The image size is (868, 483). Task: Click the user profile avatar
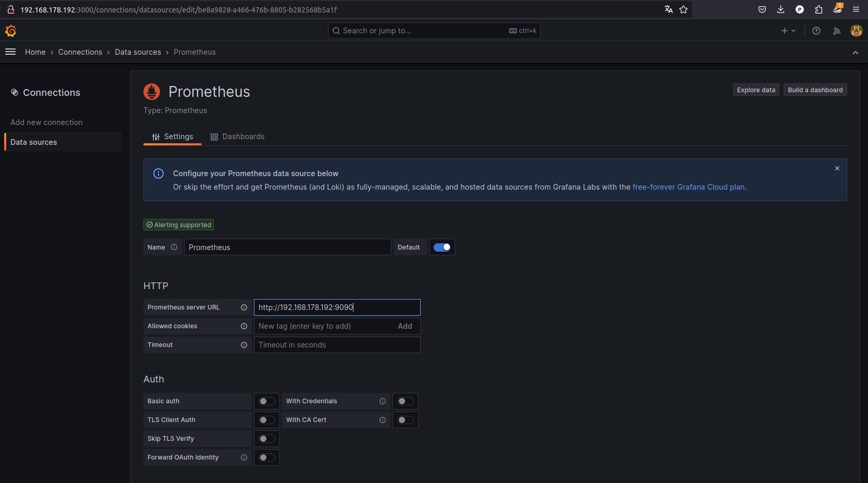(856, 31)
